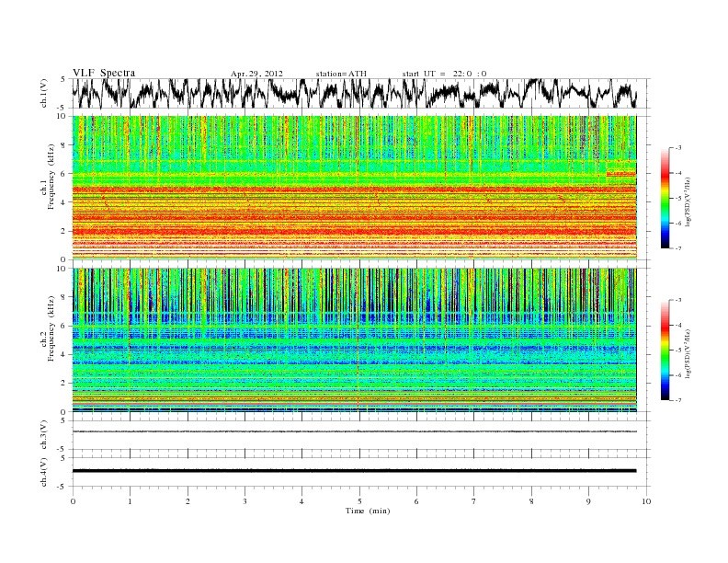Click the "9" tick label on time axis

click(x=588, y=501)
